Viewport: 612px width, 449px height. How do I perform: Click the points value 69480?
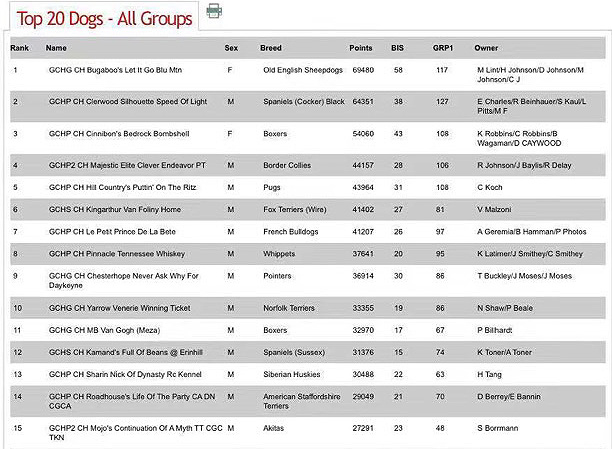[x=363, y=70]
